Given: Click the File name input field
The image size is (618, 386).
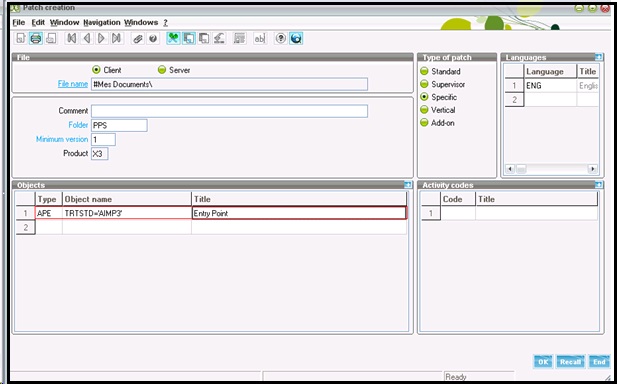Looking at the screenshot, I should click(229, 84).
